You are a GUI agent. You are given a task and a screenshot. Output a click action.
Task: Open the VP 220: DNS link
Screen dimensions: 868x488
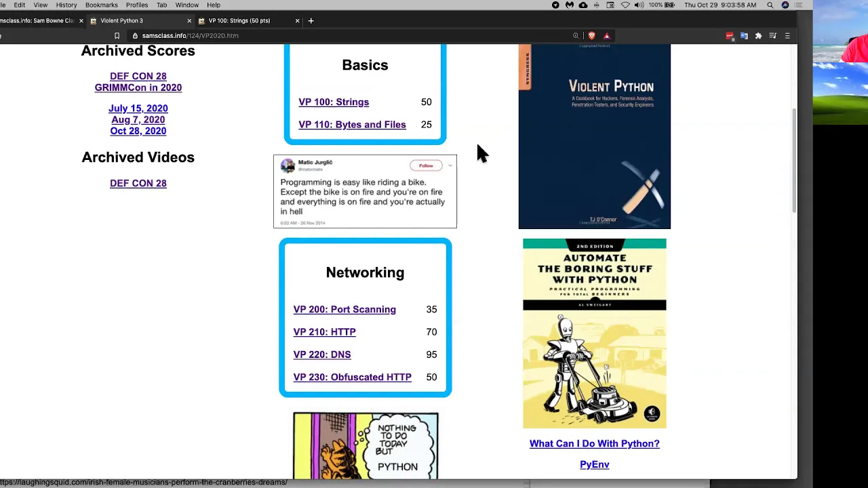click(322, 354)
